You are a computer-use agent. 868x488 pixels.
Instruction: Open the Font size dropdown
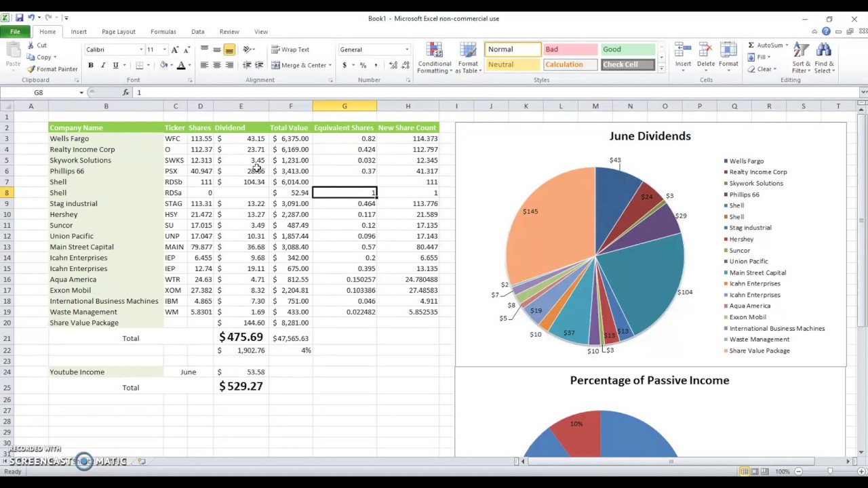point(164,49)
